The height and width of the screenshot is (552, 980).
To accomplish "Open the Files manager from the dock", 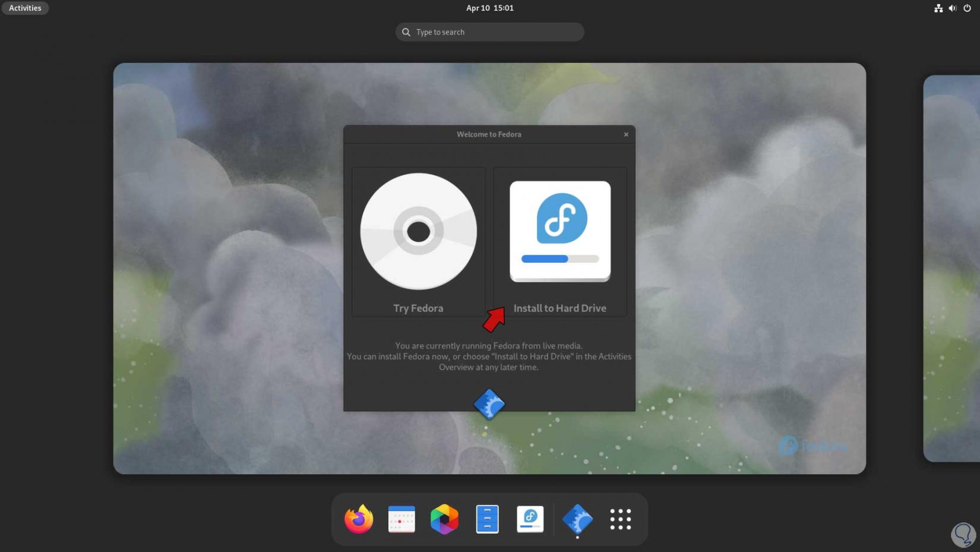I will tap(487, 519).
